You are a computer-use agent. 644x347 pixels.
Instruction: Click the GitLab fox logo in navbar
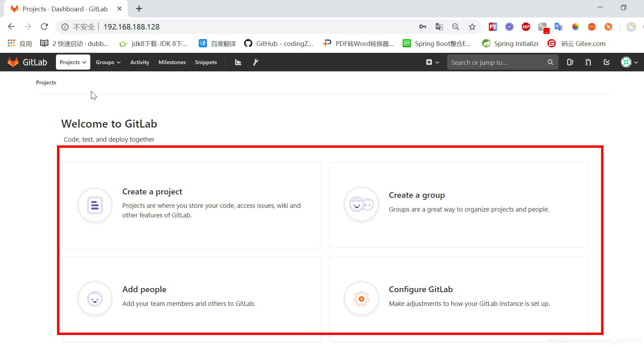13,62
